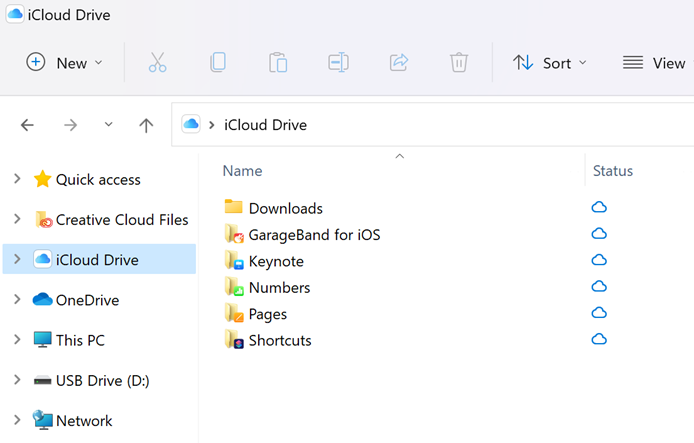Expand the Quick access tree node
This screenshot has width=694, height=443.
pyautogui.click(x=17, y=179)
